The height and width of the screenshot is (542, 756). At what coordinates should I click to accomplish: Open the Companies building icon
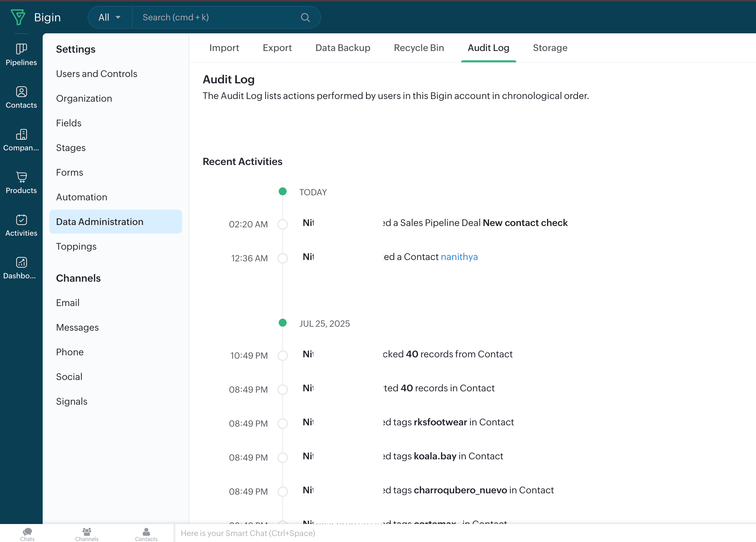[x=21, y=134]
